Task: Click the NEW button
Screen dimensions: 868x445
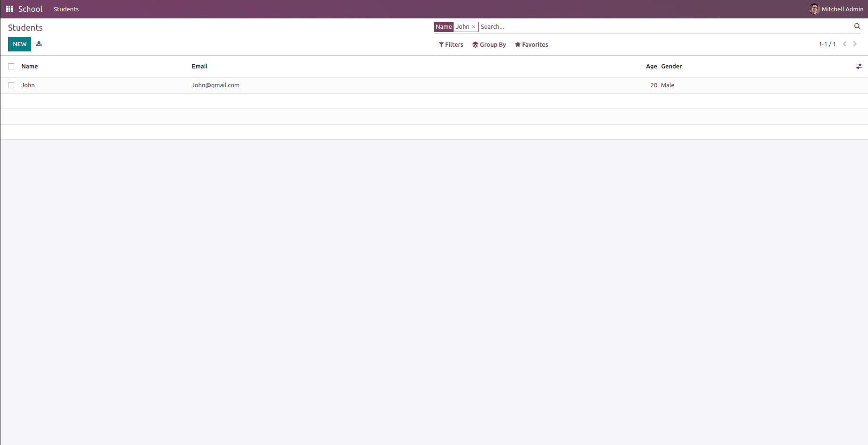Action: click(x=19, y=44)
